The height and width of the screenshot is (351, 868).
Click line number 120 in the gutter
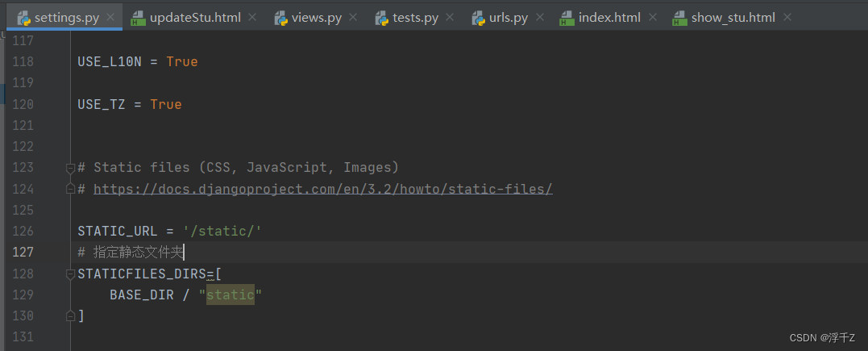coord(23,104)
